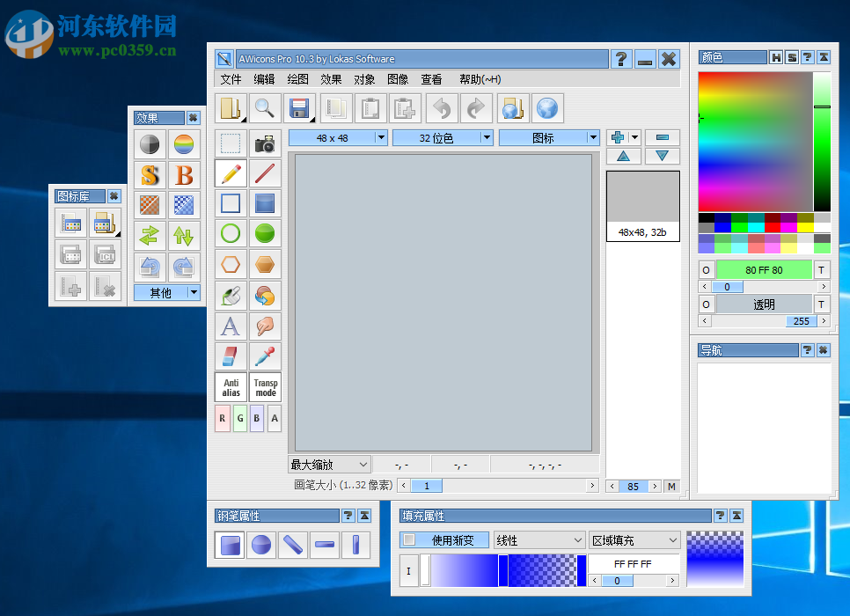The height and width of the screenshot is (616, 850).
Task: Select the eyedropper color picker tool
Action: 265,356
